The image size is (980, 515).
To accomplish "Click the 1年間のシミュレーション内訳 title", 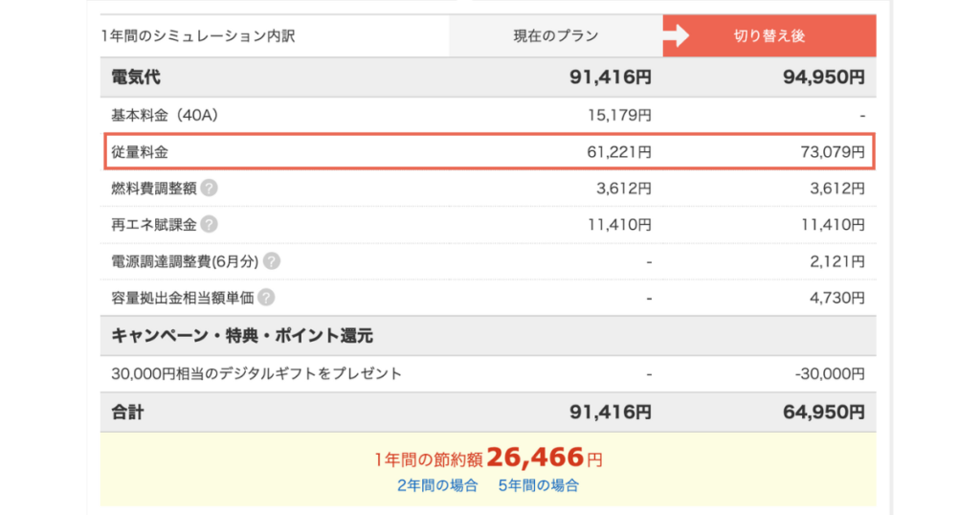I will (198, 36).
